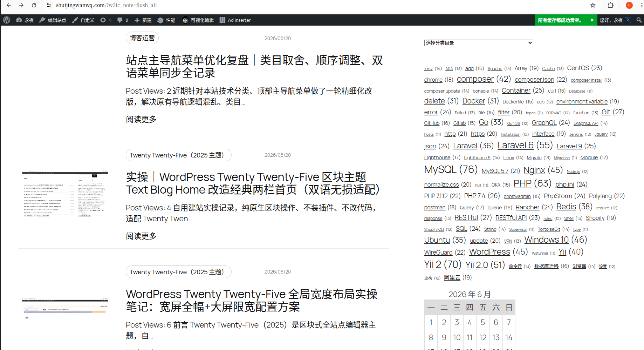Open the PhpStorm (24) tag

(x=558, y=196)
